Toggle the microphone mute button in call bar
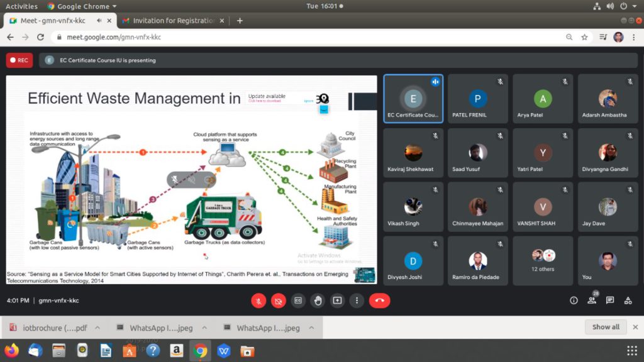Viewport: 644px width, 362px height. [x=258, y=300]
